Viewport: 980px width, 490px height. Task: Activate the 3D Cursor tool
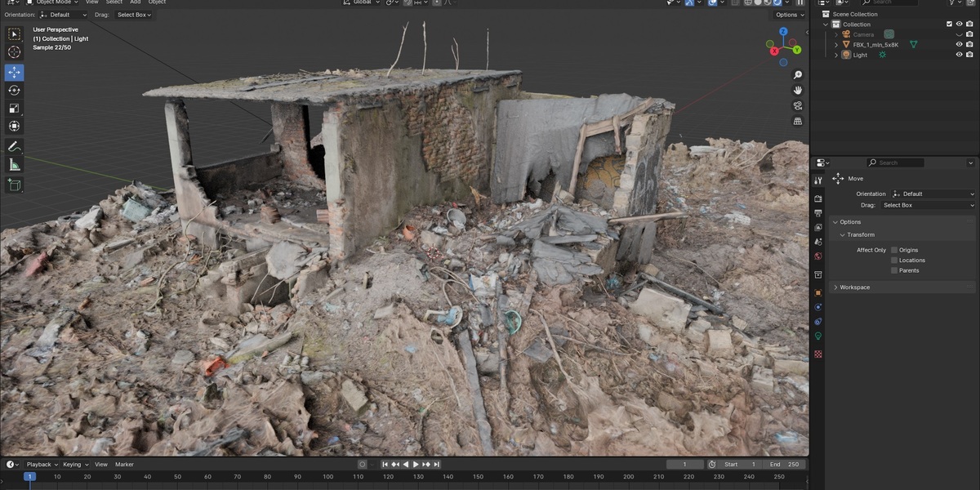point(15,52)
